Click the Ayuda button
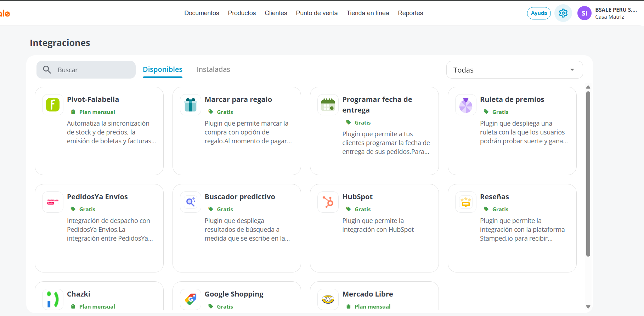Screen dimensions: 644x316 coord(539,13)
